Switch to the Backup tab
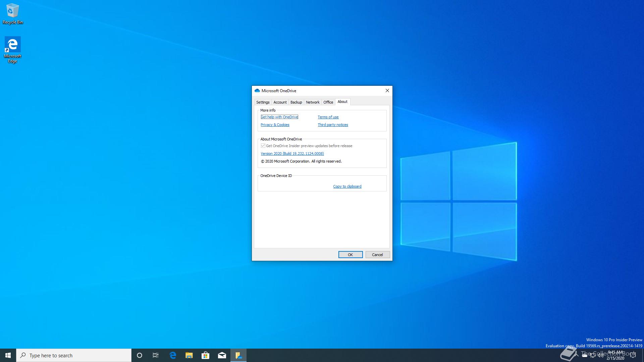This screenshot has height=362, width=644. pyautogui.click(x=296, y=102)
